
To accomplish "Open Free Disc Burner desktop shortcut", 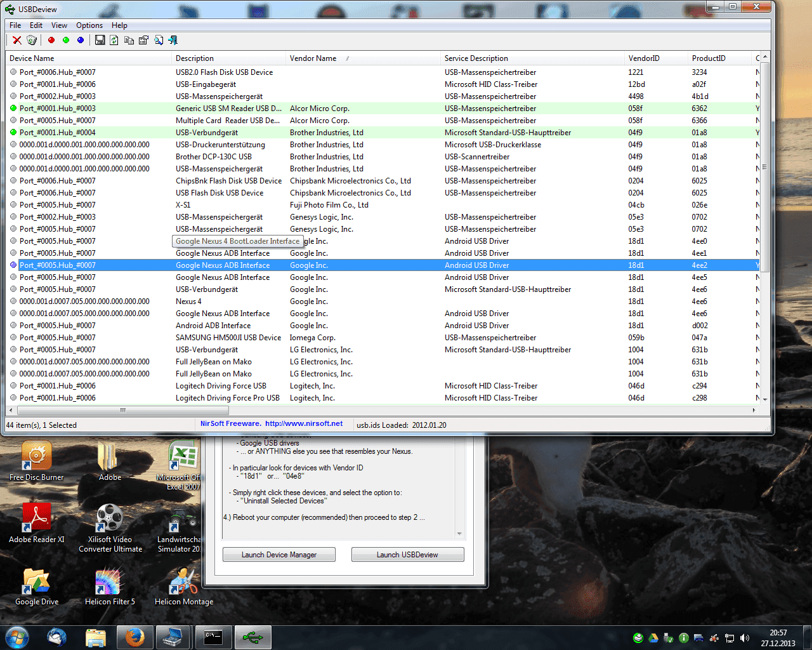I will click(x=36, y=461).
